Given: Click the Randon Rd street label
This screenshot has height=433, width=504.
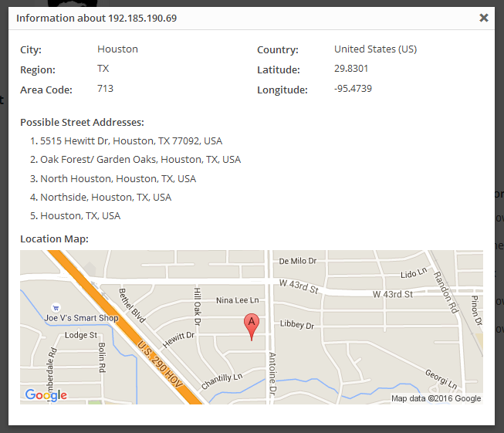Looking at the screenshot, I should click(x=446, y=293).
